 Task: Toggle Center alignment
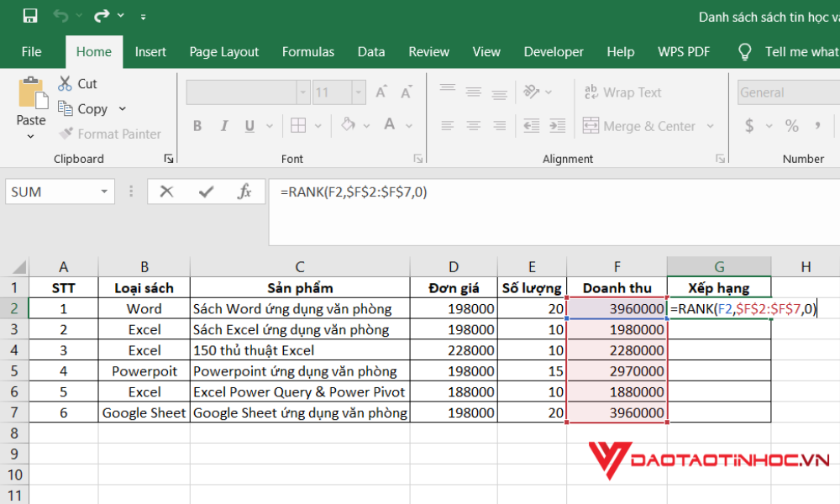click(474, 126)
